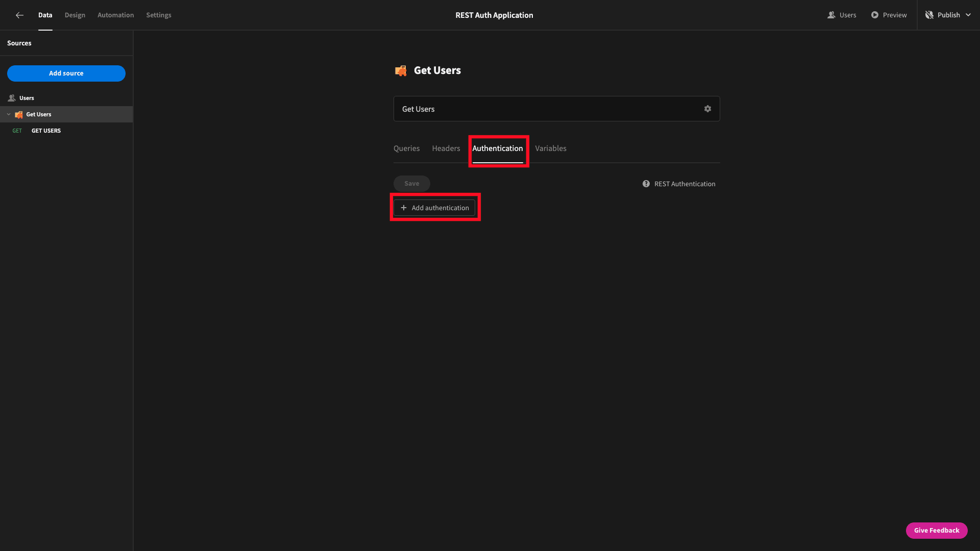Click the GET USERS method icon
980x551 pixels.
point(17,131)
